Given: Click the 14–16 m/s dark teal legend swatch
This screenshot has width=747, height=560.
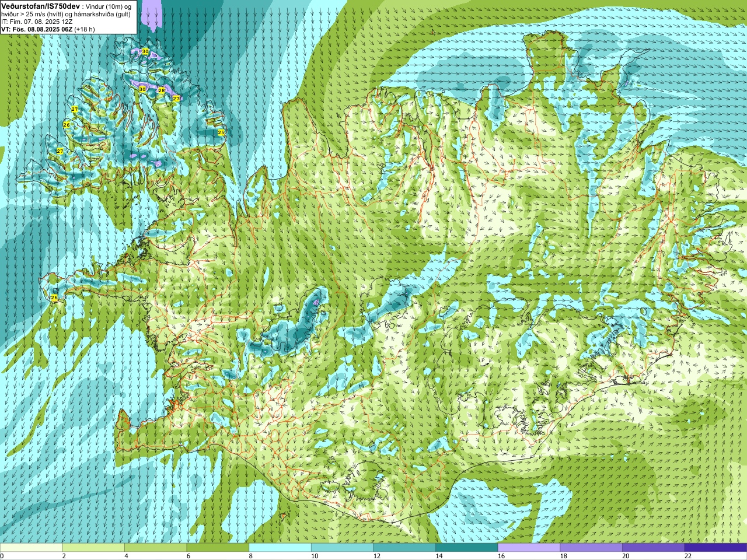Looking at the screenshot, I should point(467,548).
